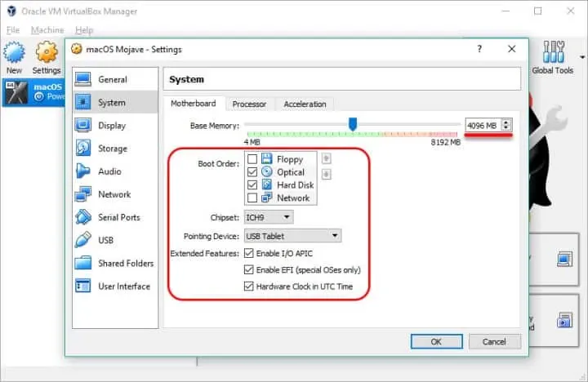The height and width of the screenshot is (382, 588).
Task: Confirm settings with OK button
Action: (436, 341)
